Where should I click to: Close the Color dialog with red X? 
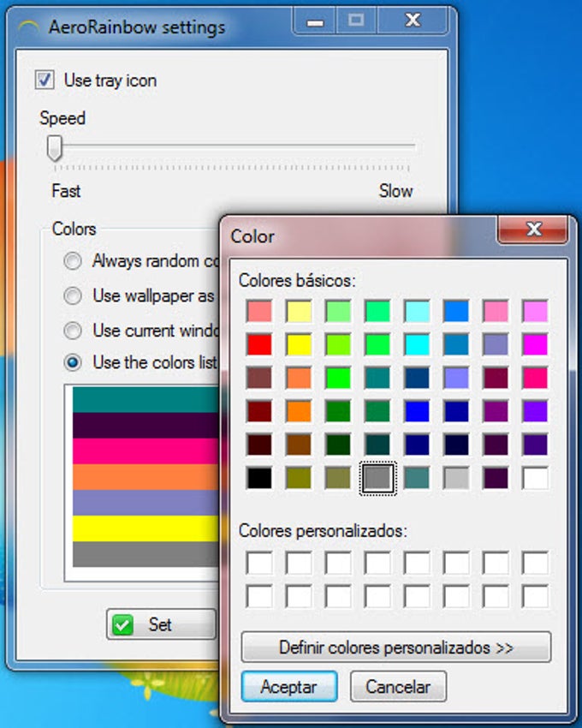click(x=533, y=230)
